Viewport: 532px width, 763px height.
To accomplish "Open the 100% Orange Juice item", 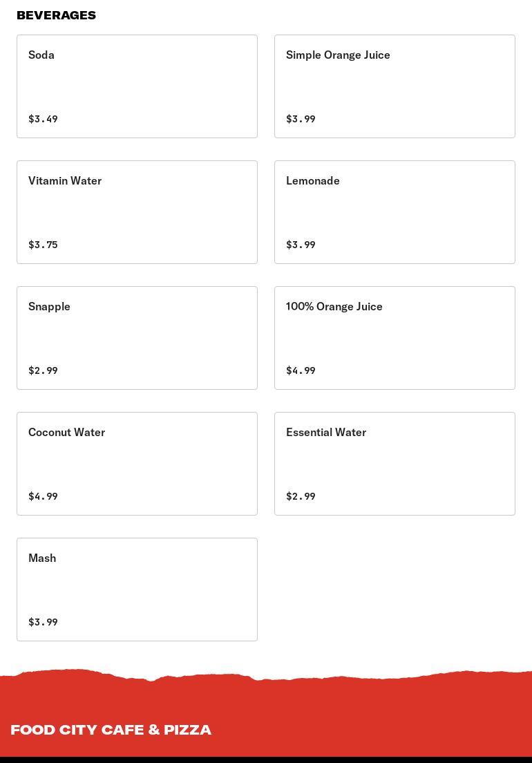I will [x=395, y=338].
